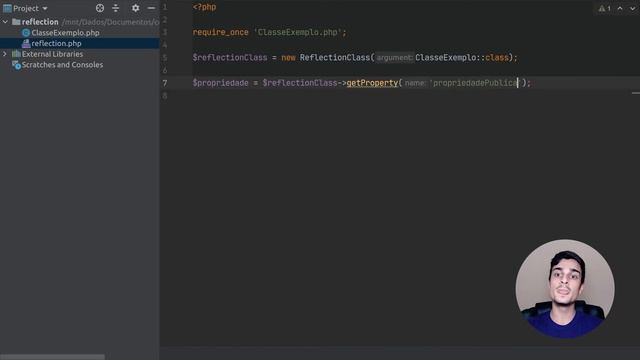Click the $reflectionClass variable on line 5
640x360 pixels.
[230, 58]
